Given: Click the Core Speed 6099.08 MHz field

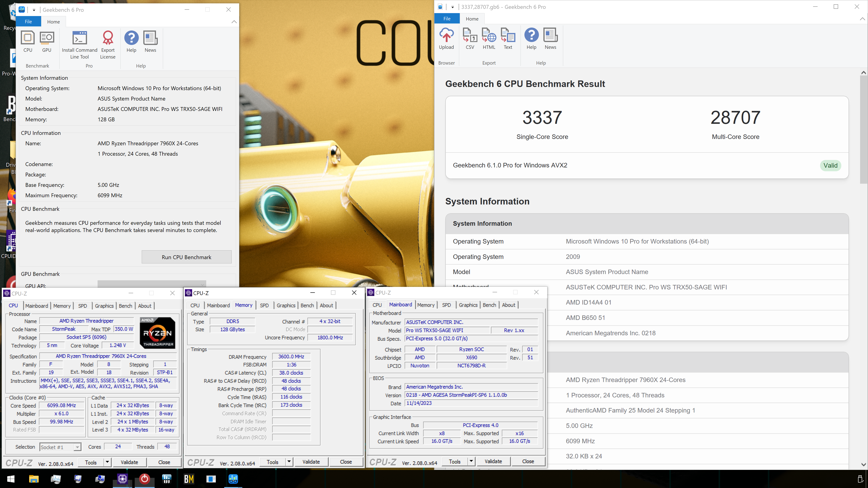Looking at the screenshot, I should pos(62,406).
